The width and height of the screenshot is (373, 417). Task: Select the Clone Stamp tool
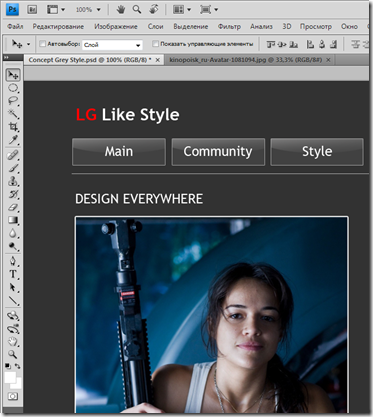click(13, 181)
